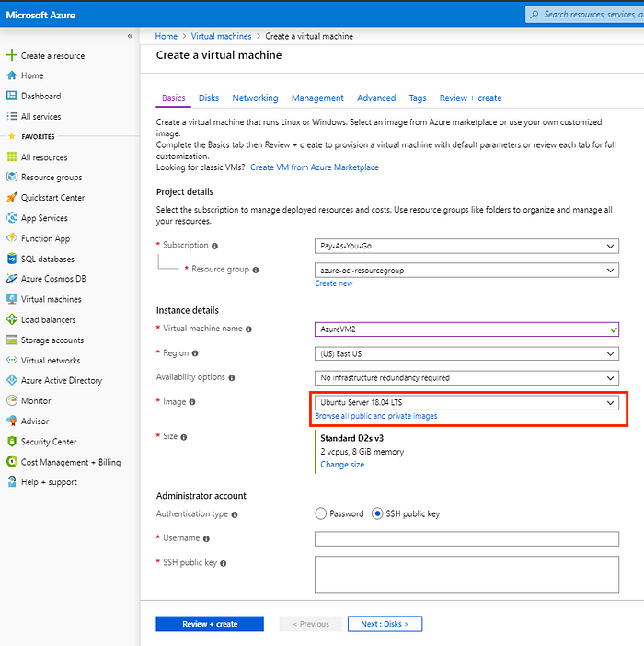
Task: Click info icon beside Virtual machine name
Action: click(248, 329)
